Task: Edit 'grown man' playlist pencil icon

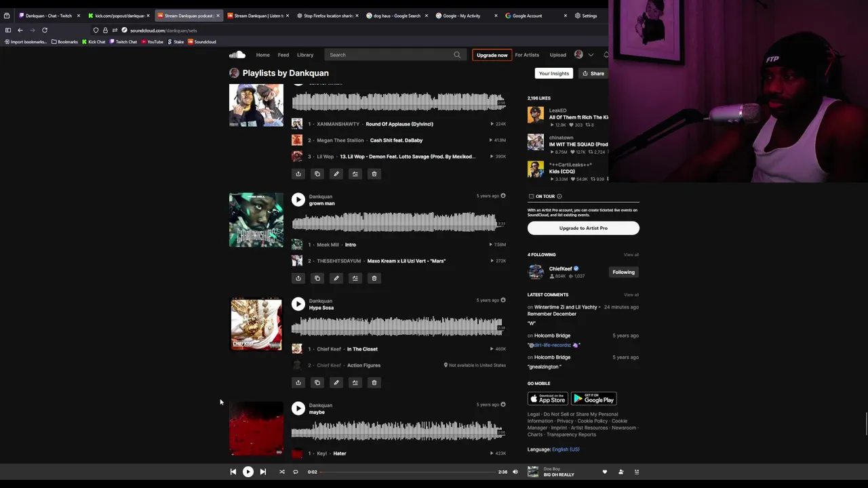Action: coord(336,278)
